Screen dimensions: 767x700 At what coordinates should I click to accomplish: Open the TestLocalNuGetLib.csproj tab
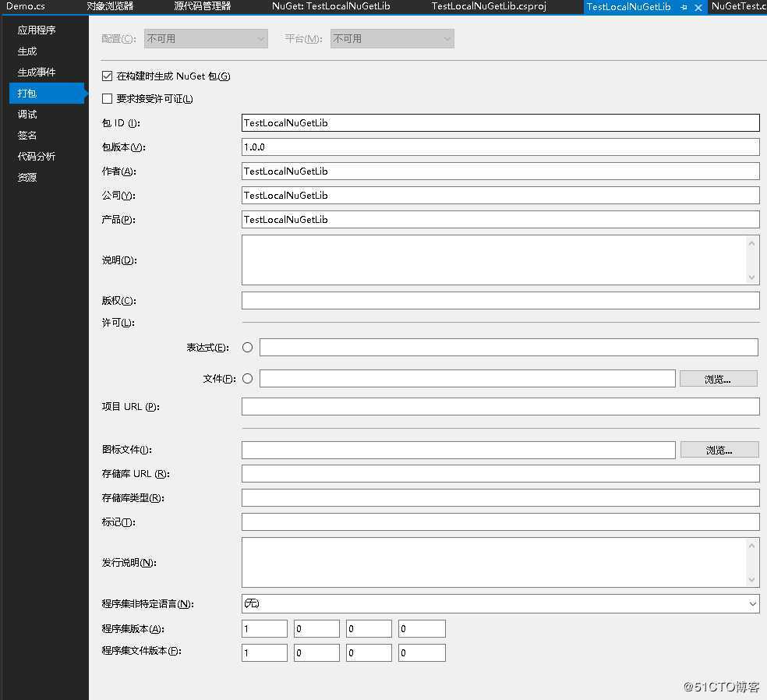coord(489,6)
